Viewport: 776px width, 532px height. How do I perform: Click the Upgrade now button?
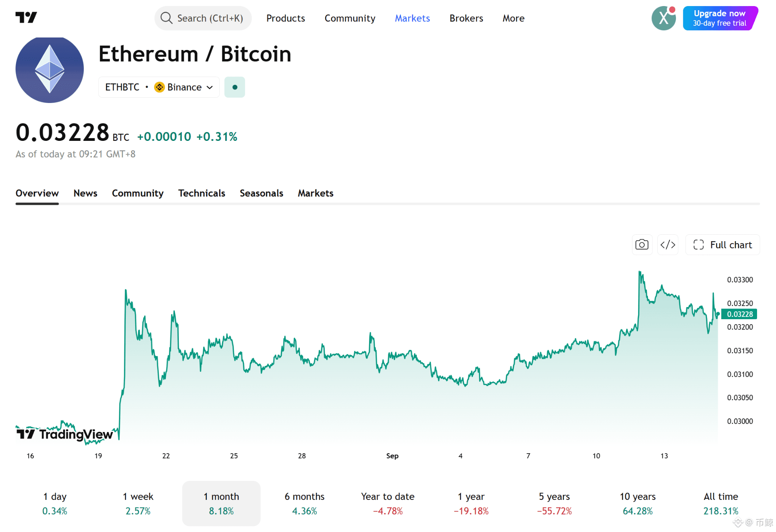coord(720,18)
